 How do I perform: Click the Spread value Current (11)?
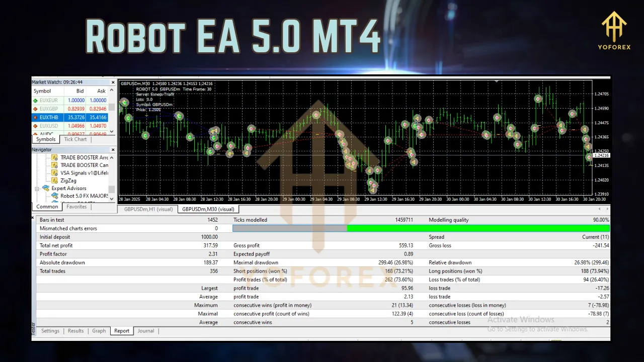click(x=596, y=237)
